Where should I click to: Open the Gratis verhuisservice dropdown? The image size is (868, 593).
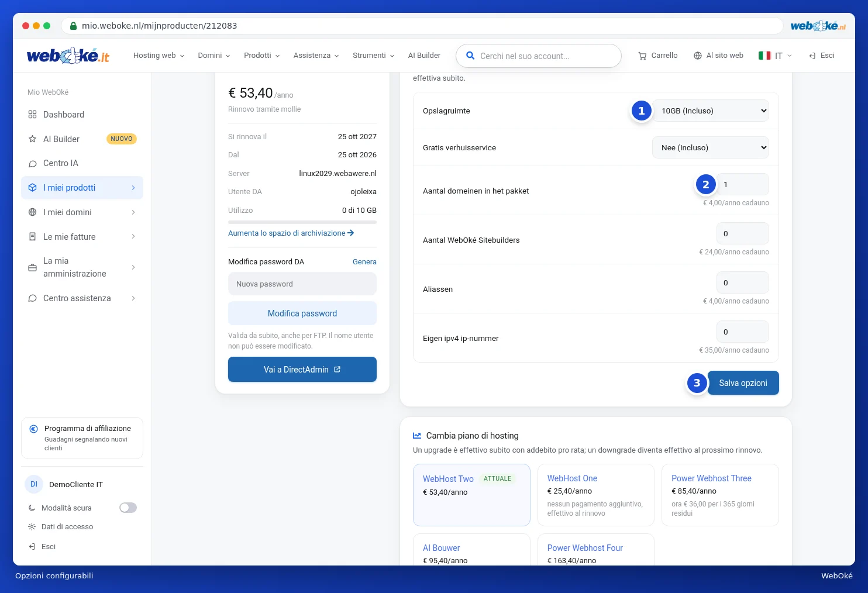[x=711, y=147]
